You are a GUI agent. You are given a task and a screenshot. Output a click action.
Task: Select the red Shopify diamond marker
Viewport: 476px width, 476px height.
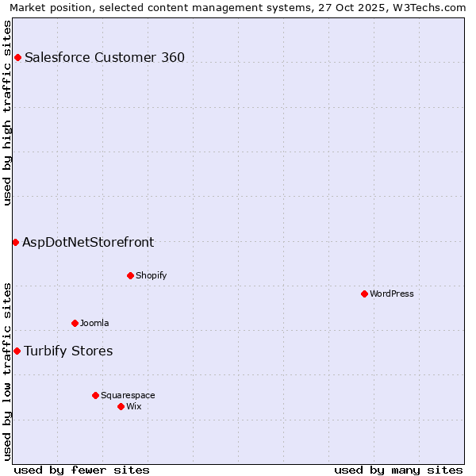pos(130,275)
